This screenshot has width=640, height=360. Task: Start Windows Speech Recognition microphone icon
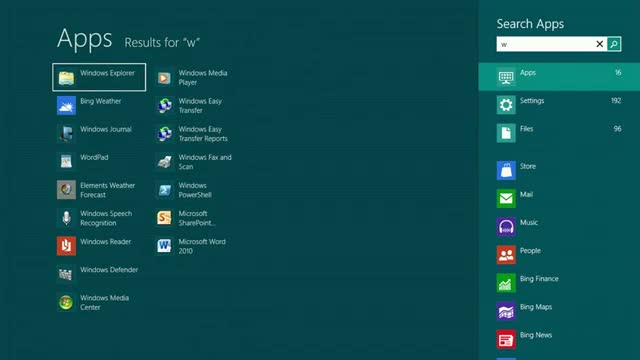tap(66, 218)
